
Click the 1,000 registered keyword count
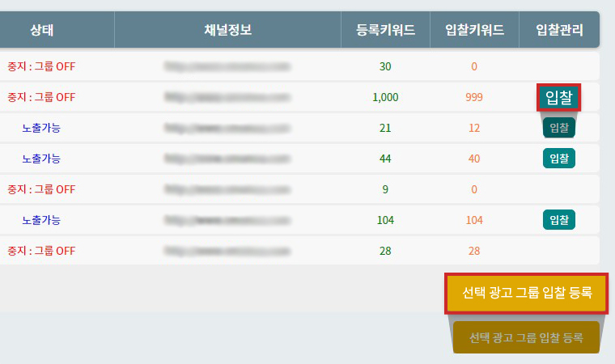click(385, 97)
